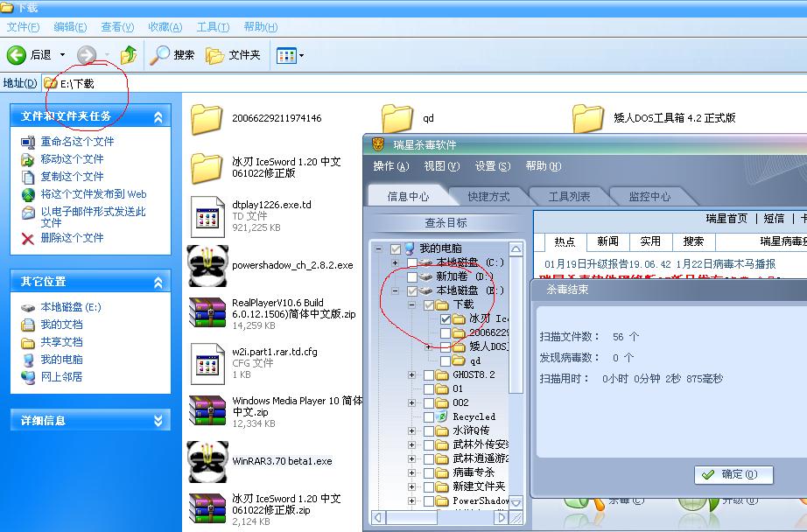The width and height of the screenshot is (807, 532).
Task: Check the 20066229 folder checkbox in tree
Action: point(446,333)
